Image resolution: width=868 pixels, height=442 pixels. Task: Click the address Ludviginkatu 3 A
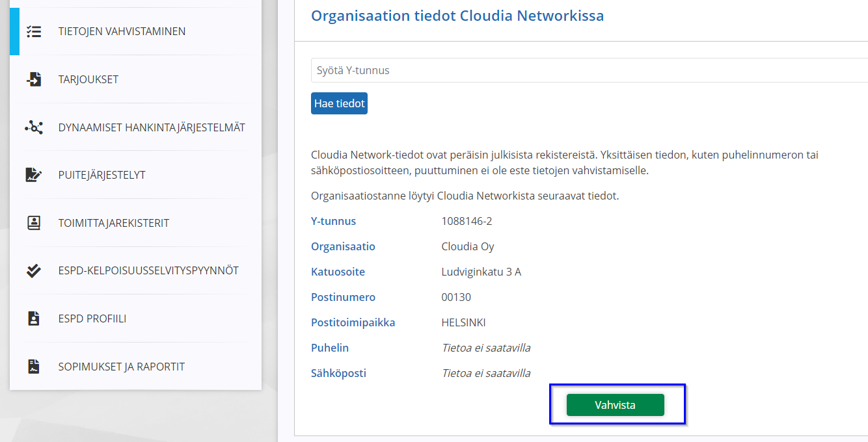click(x=481, y=272)
